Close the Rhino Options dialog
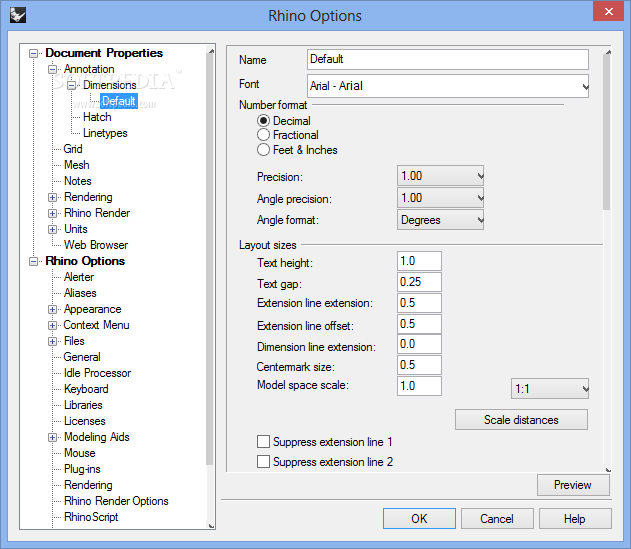This screenshot has height=549, width=631. coord(608,11)
